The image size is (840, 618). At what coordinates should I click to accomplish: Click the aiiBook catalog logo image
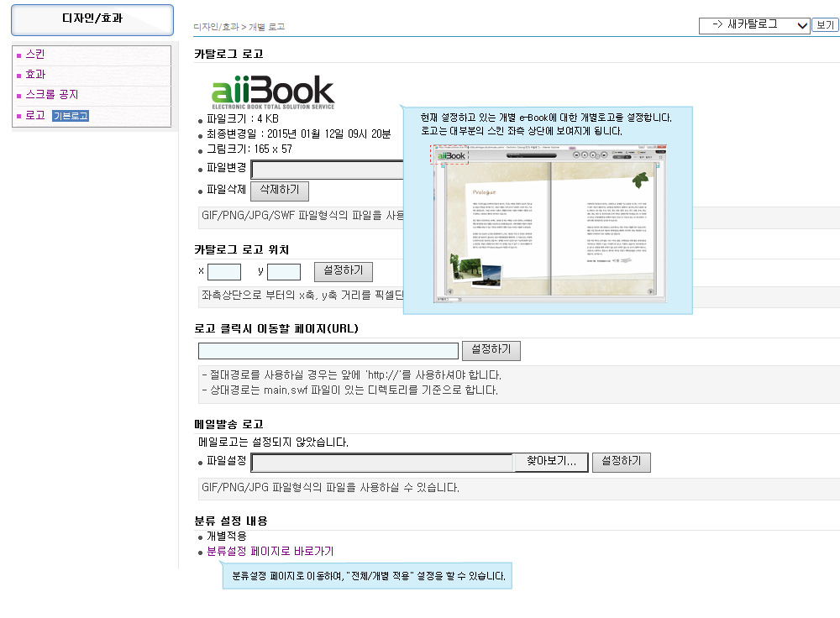pos(272,92)
